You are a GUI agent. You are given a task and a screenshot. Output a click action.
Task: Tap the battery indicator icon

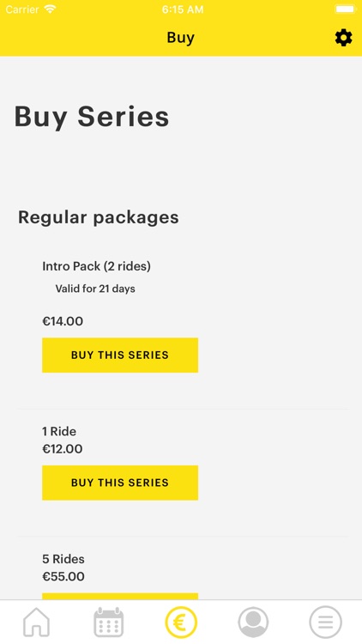tap(346, 9)
